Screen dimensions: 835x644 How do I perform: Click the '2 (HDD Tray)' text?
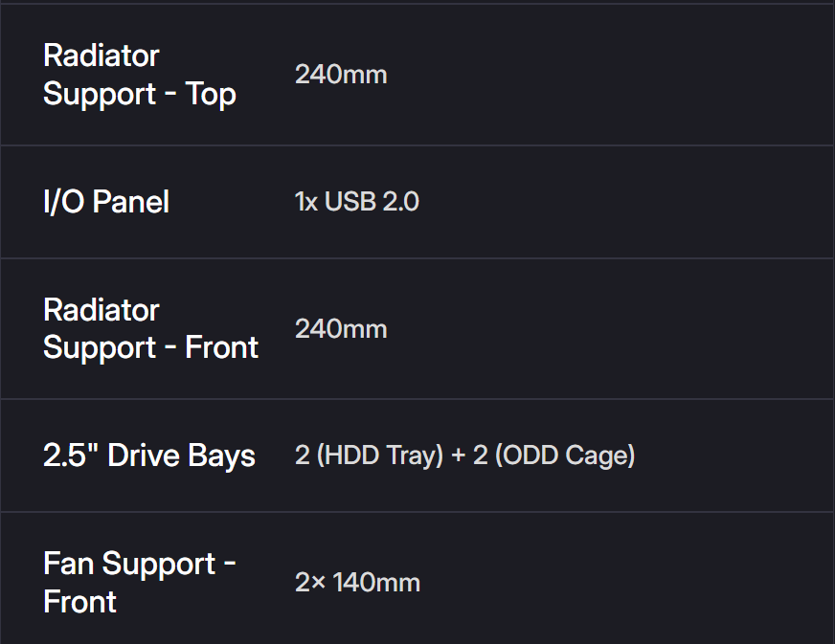[x=369, y=455]
